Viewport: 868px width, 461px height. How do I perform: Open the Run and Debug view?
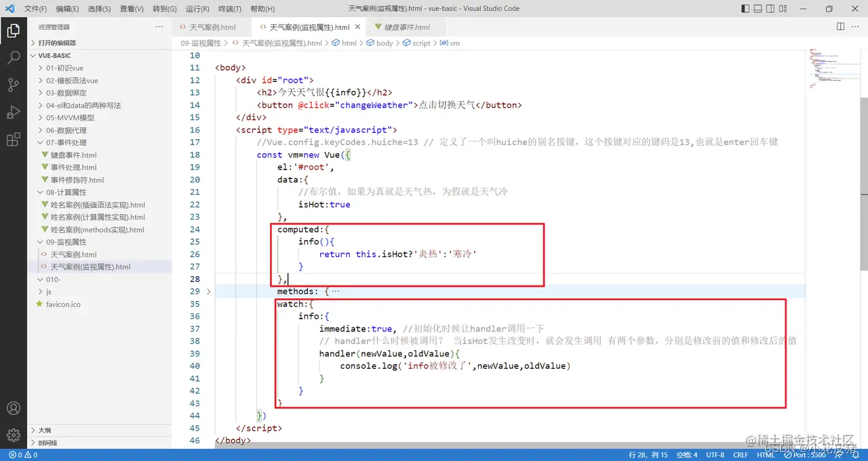(13, 112)
